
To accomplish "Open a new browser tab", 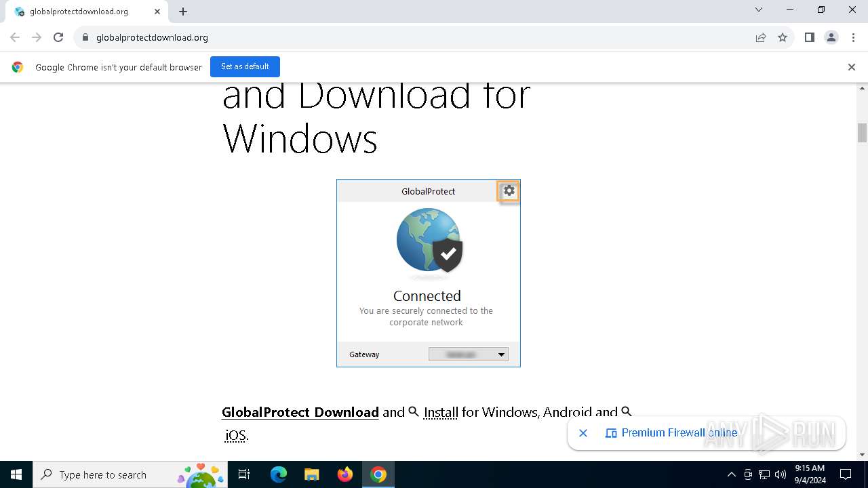I will tap(183, 12).
